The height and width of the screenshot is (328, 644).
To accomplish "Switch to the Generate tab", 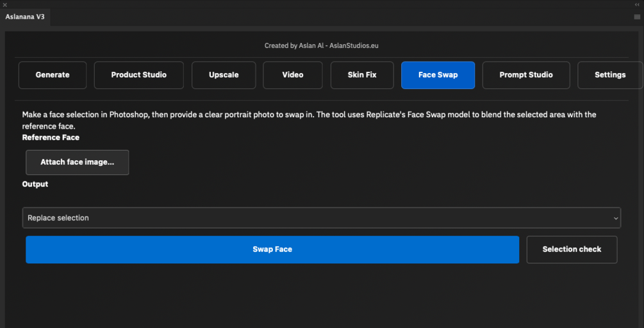I will click(53, 75).
